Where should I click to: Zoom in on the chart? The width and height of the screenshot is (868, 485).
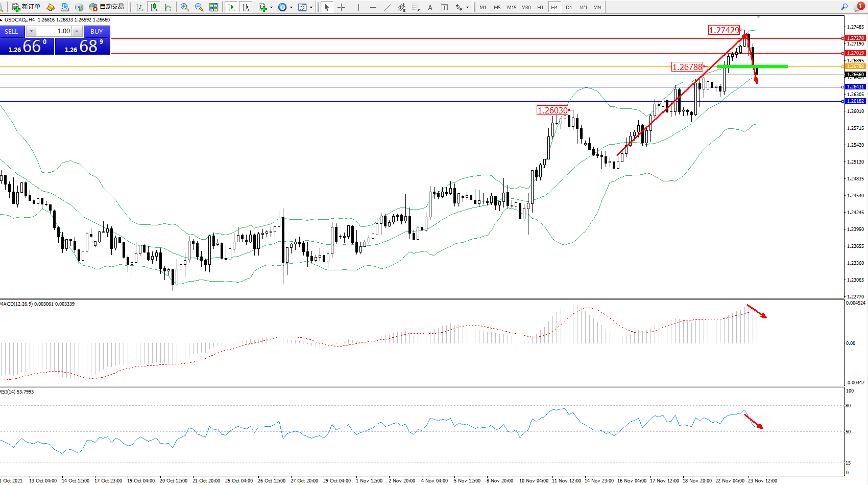[x=185, y=7]
